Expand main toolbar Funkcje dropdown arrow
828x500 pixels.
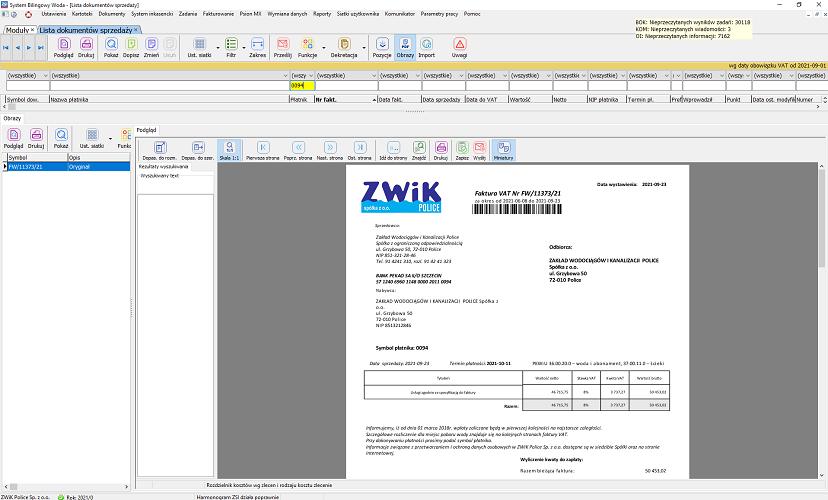coord(324,48)
